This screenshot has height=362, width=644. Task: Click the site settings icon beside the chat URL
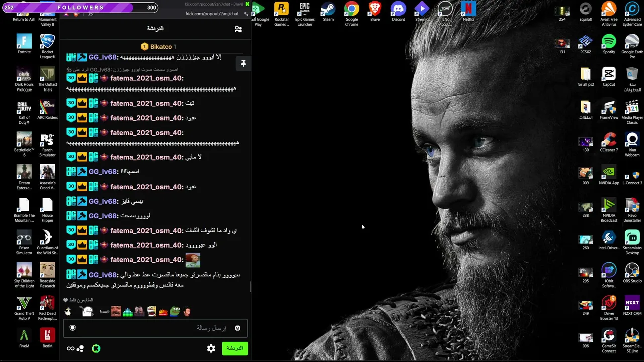click(247, 14)
